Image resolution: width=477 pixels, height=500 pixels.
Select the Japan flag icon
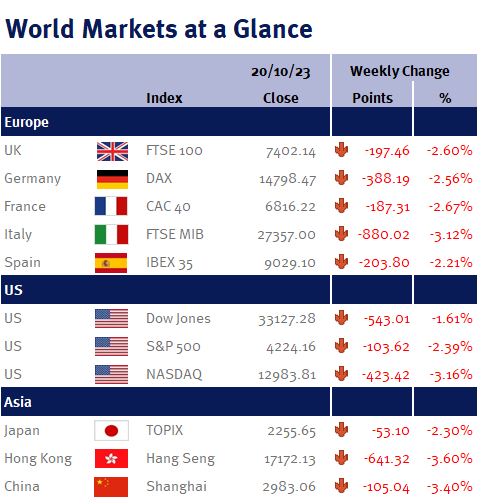111,431
